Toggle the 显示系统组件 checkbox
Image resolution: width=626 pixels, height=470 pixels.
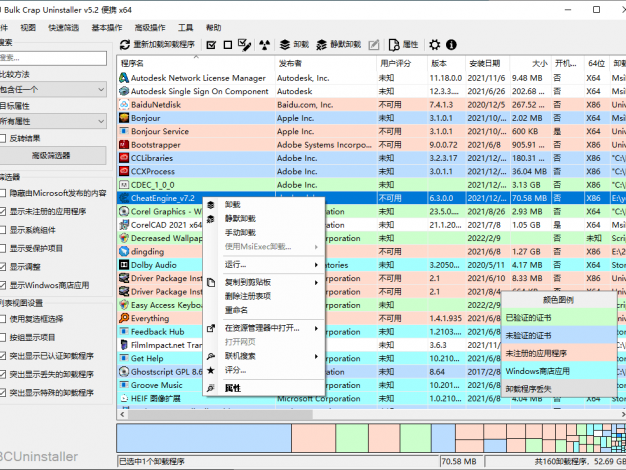(2, 230)
